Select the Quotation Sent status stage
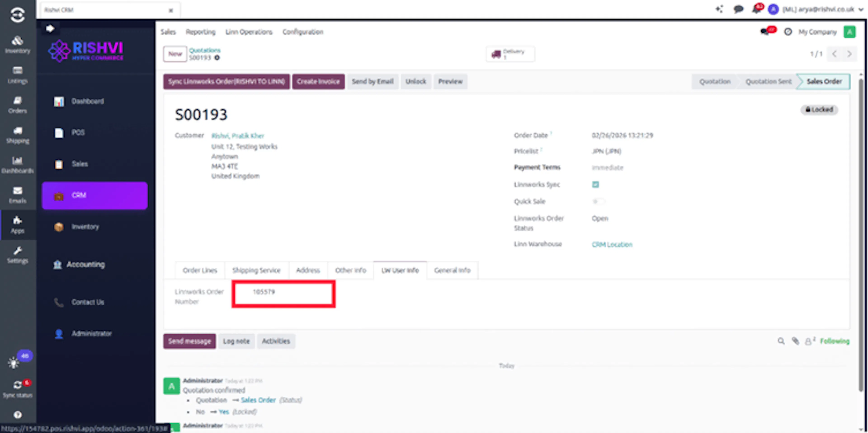The height and width of the screenshot is (433, 868). pyautogui.click(x=768, y=82)
